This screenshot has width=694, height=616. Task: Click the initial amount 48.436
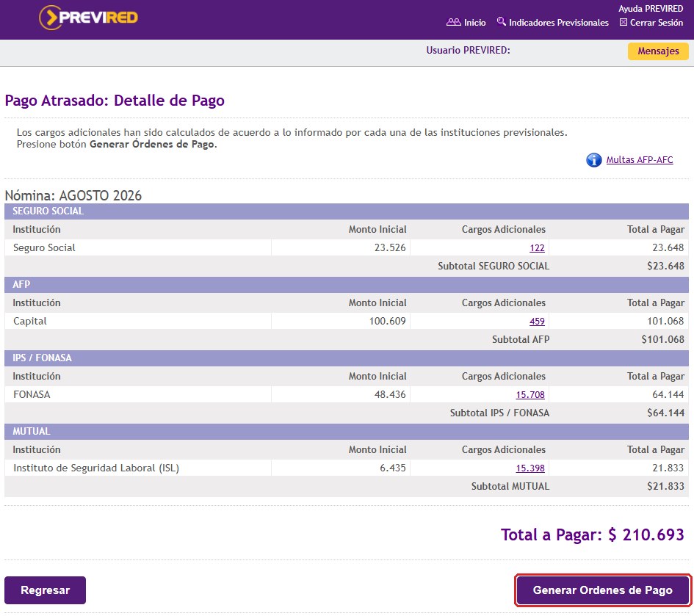pos(390,395)
